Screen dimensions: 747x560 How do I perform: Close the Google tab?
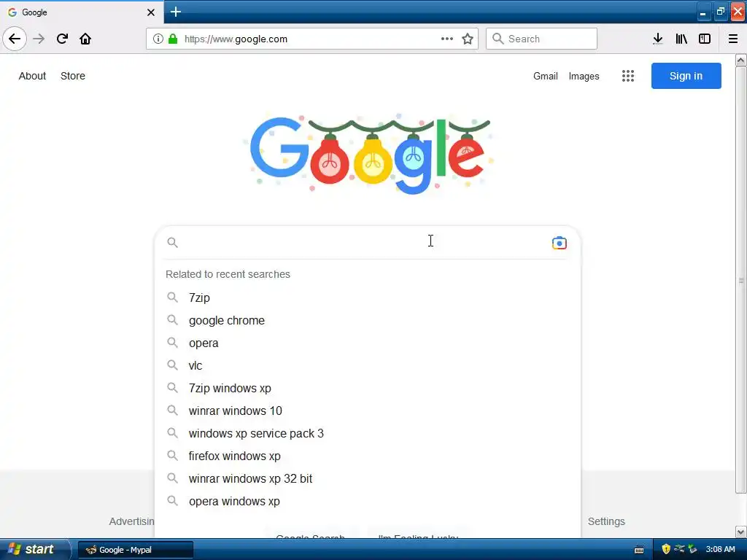coord(151,12)
